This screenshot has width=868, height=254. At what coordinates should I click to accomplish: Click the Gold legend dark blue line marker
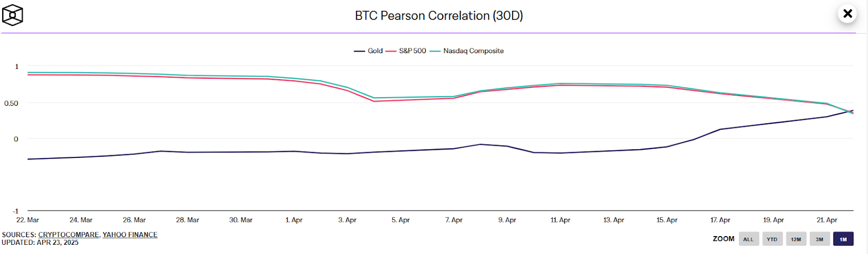tap(359, 52)
